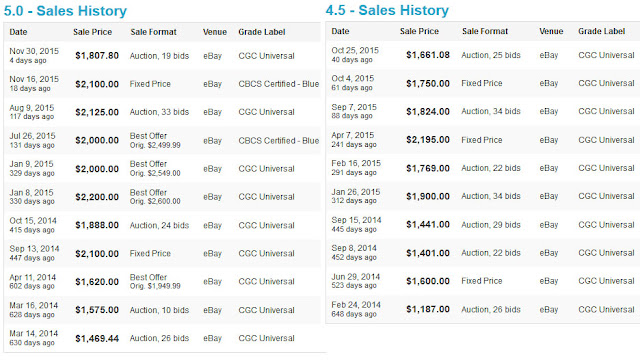This screenshot has width=640, height=361.
Task: Click the Best Offer Orig. $2,499.99 entry
Action: 155,140
